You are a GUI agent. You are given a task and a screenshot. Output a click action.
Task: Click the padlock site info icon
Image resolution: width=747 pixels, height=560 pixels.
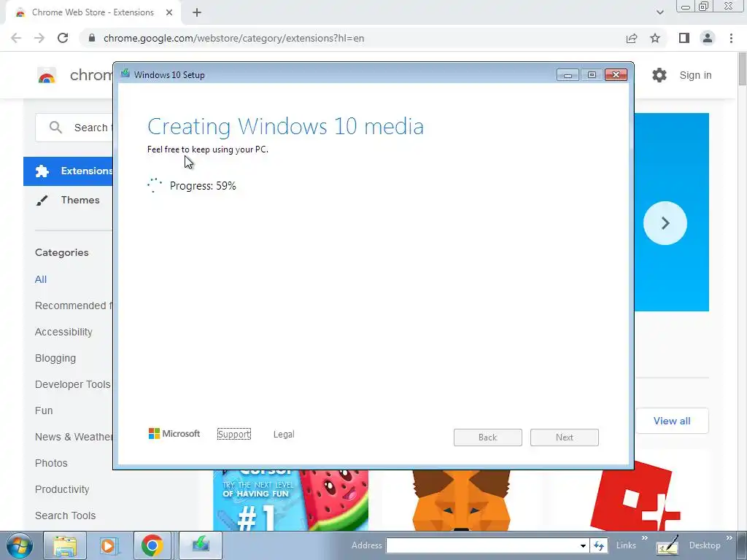92,38
